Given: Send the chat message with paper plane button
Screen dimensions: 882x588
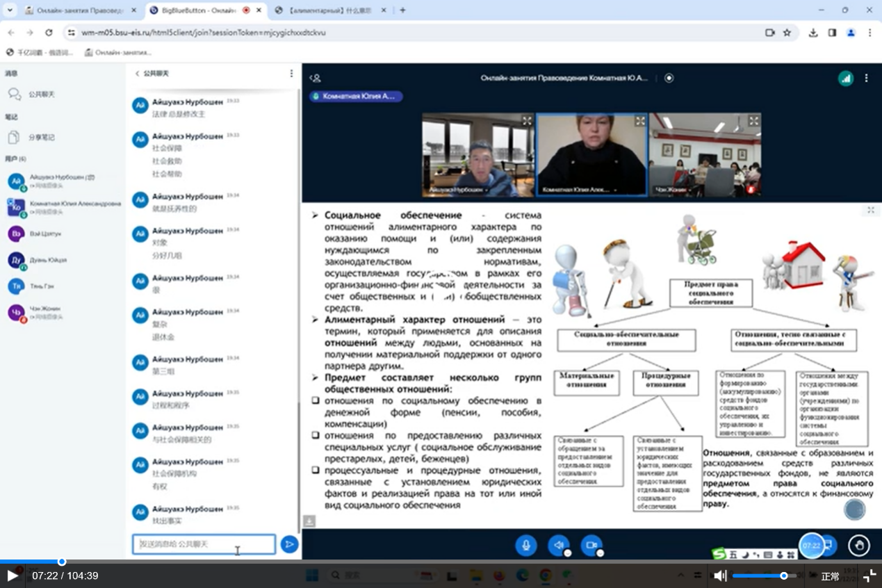Looking at the screenshot, I should point(289,545).
